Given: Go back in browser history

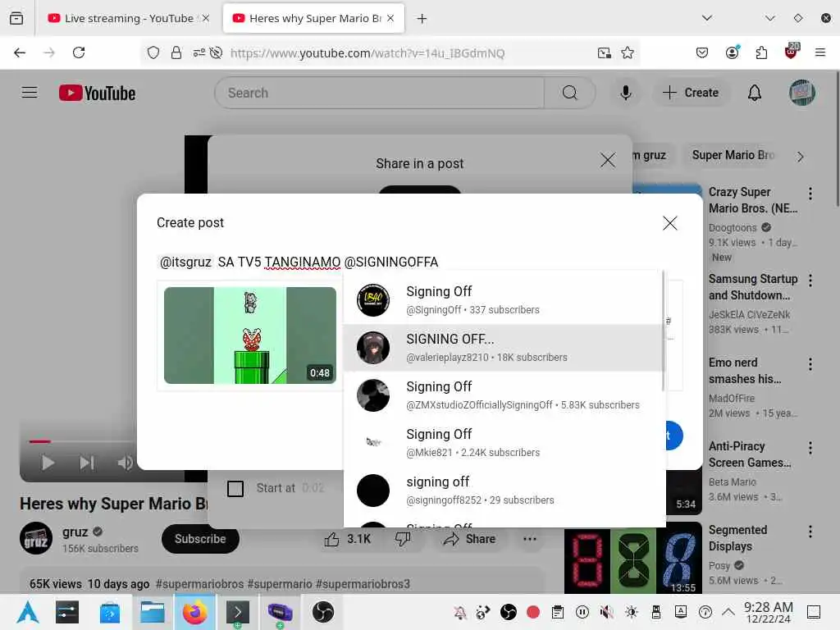Looking at the screenshot, I should point(20,52).
